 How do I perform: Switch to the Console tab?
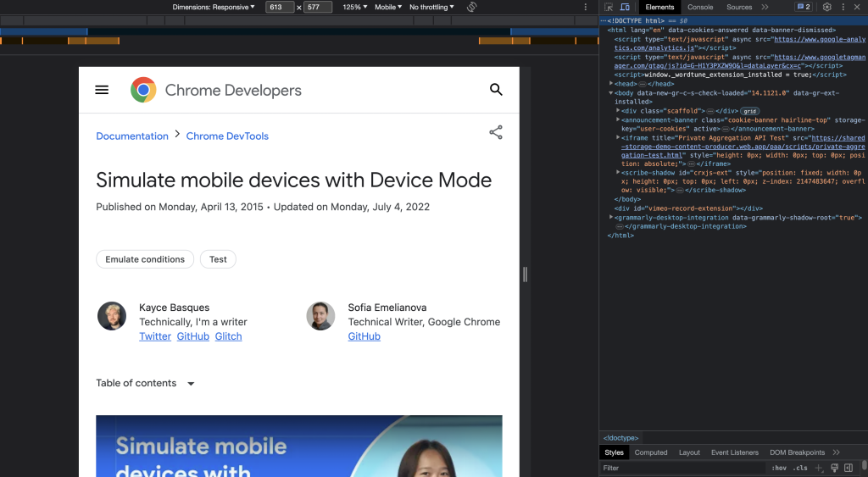point(700,7)
